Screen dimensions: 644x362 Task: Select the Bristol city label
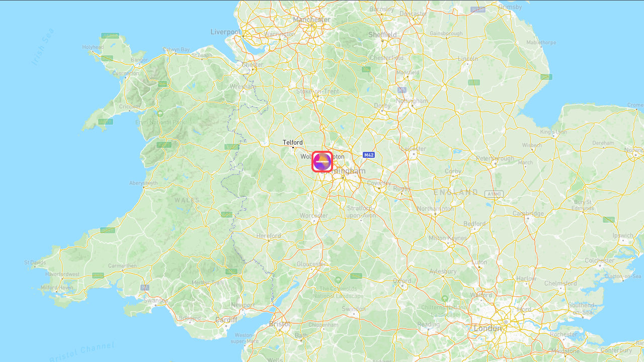[x=280, y=324]
